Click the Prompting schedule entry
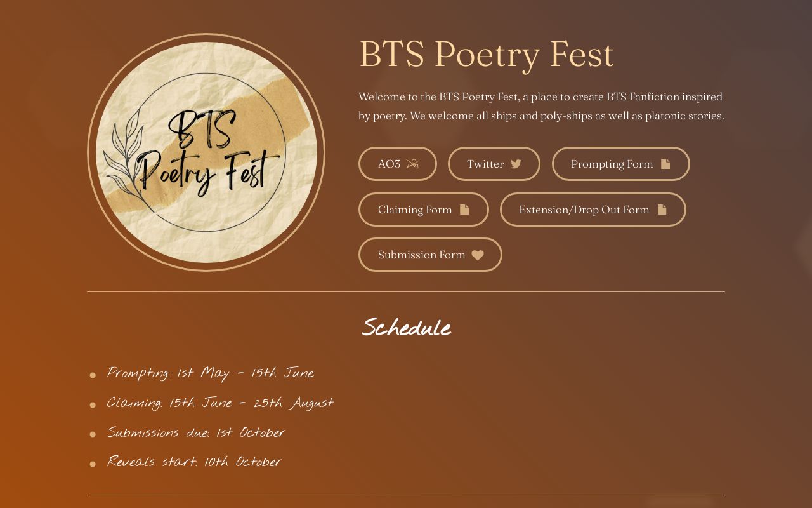Screen dimensions: 812x508 (211, 373)
